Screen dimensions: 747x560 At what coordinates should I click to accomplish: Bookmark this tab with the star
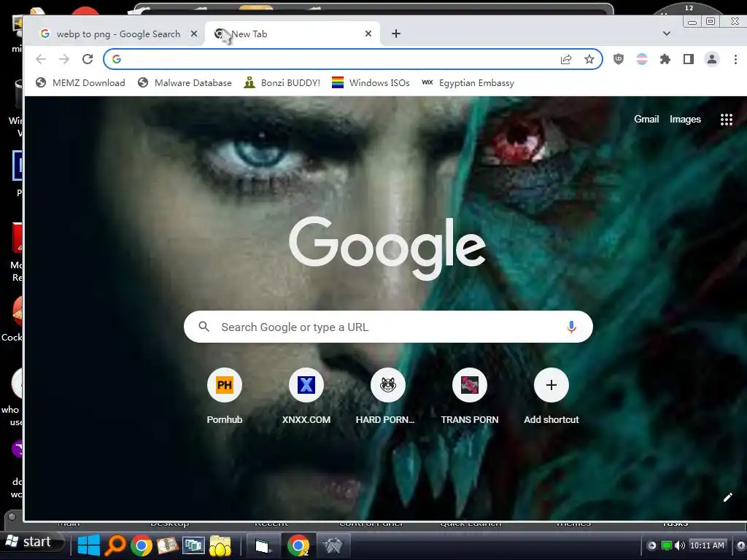click(589, 59)
